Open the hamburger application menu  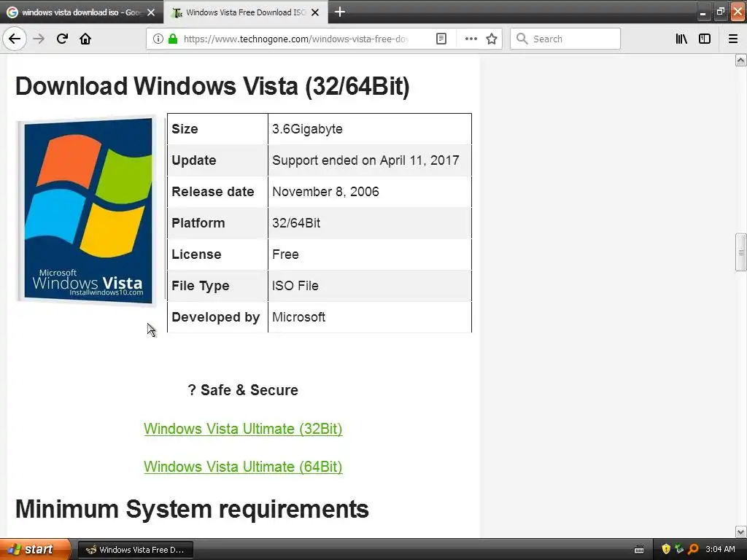tap(733, 39)
